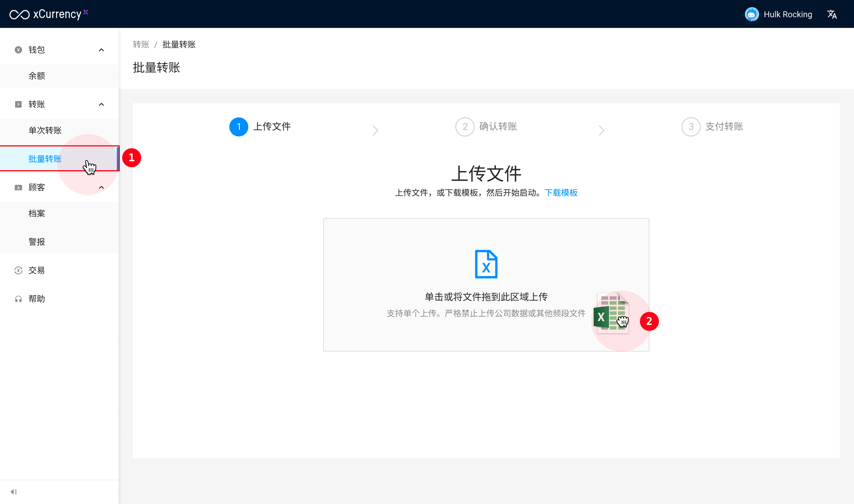854x504 pixels.
Task: Click step 2 确认转账 circle
Action: pos(465,127)
